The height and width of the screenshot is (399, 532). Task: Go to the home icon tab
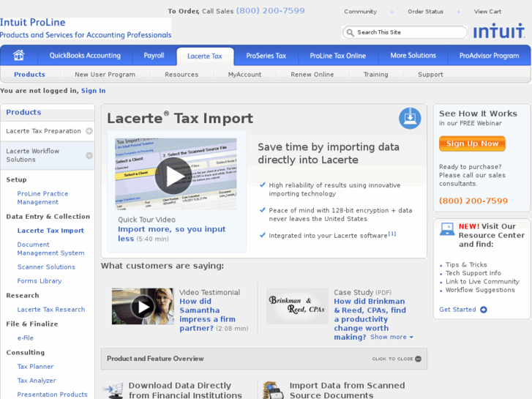coord(19,55)
